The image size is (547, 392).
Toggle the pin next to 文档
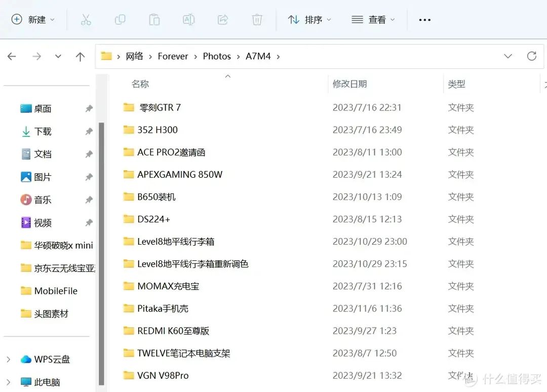pyautogui.click(x=89, y=154)
